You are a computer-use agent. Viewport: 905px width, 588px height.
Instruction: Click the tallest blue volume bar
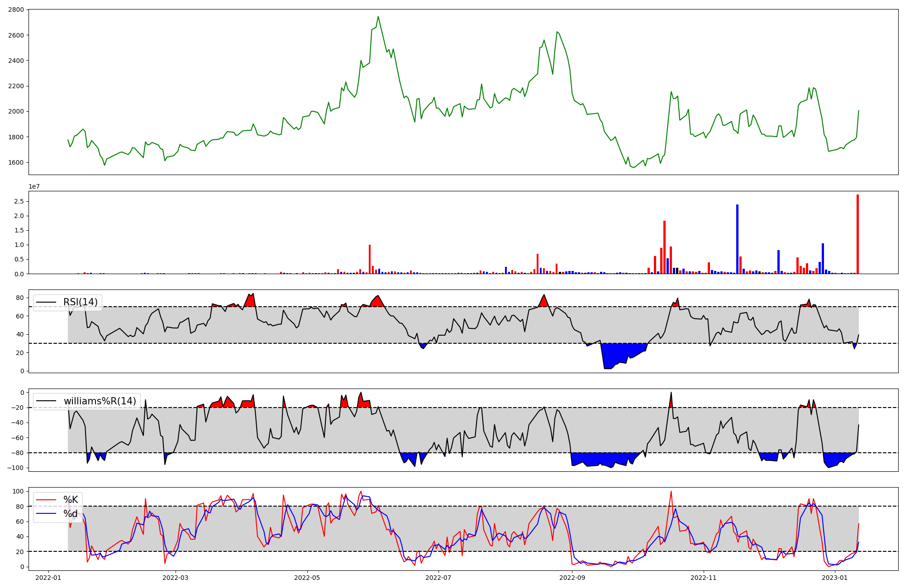click(737, 240)
